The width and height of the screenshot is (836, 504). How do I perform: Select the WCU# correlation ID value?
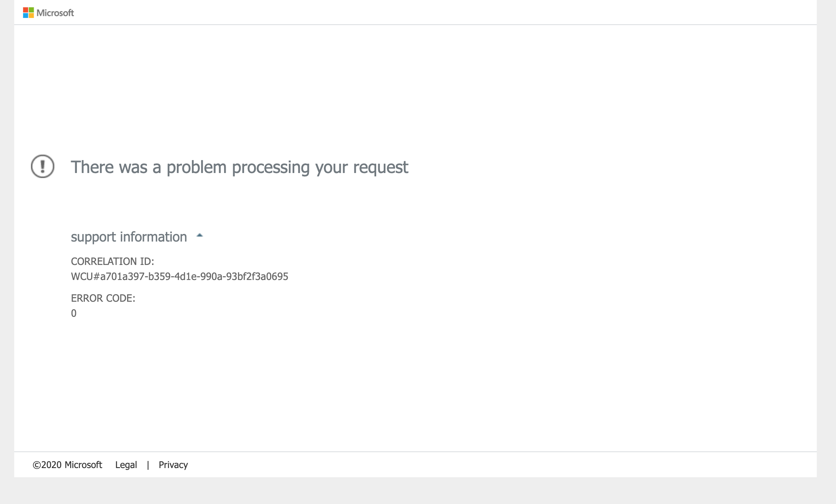pos(180,277)
